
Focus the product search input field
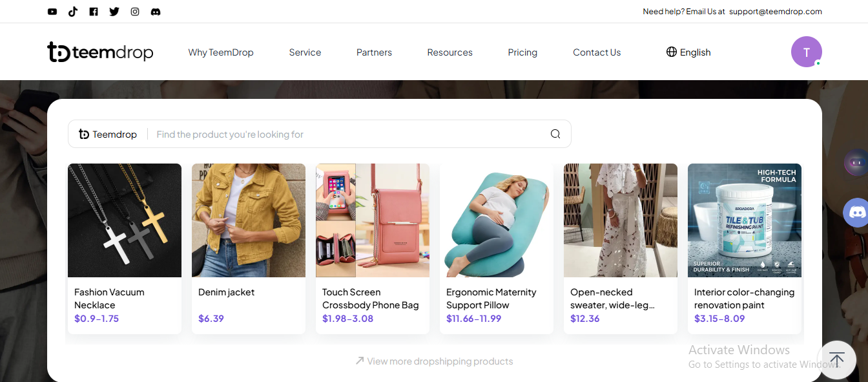[349, 134]
